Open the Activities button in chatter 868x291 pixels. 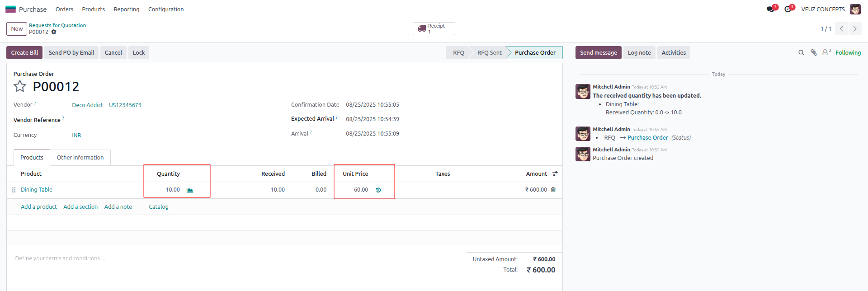(x=674, y=53)
